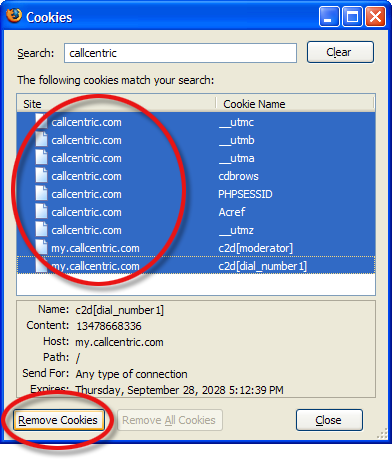Select the __utmb cookie name

[x=237, y=140]
